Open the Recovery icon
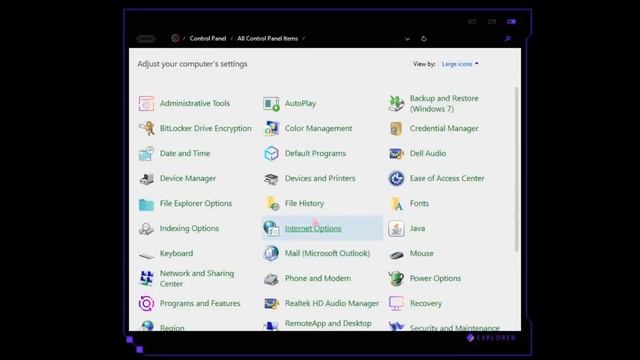Image resolution: width=640 pixels, height=360 pixels. [396, 304]
